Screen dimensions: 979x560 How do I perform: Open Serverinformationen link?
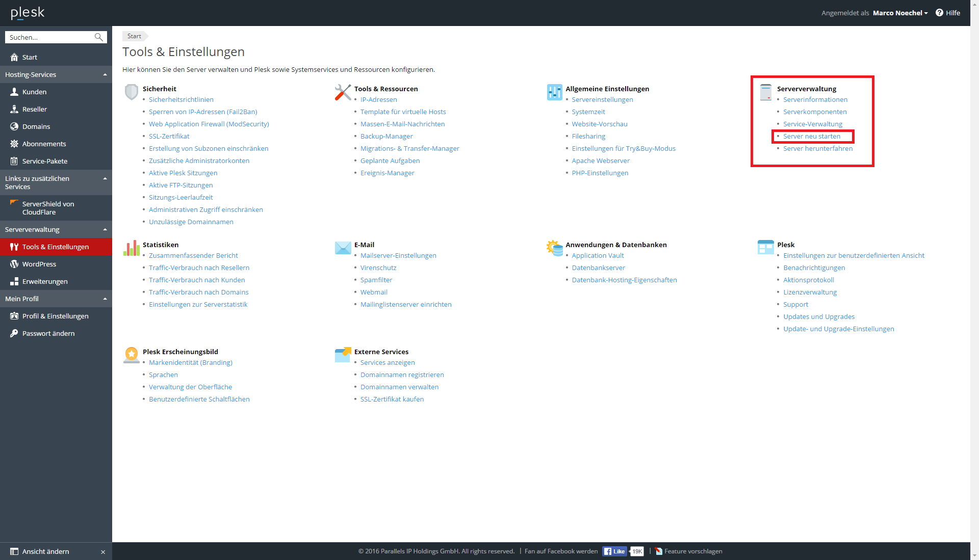815,99
